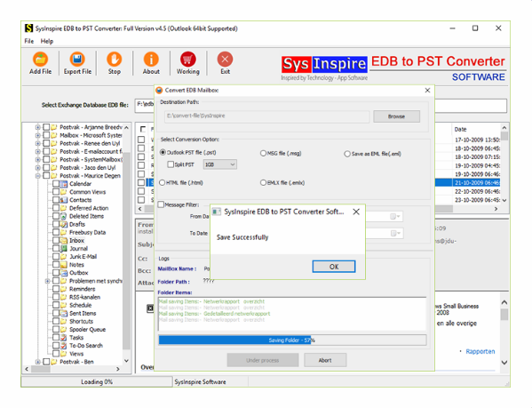Click the Under process button
Image resolution: width=532 pixels, height=408 pixels.
263,360
